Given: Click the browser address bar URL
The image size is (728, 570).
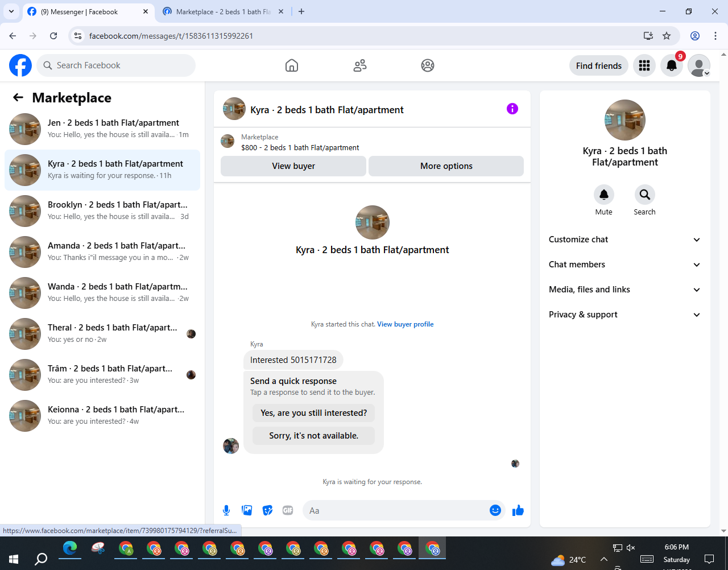Looking at the screenshot, I should coord(171,36).
